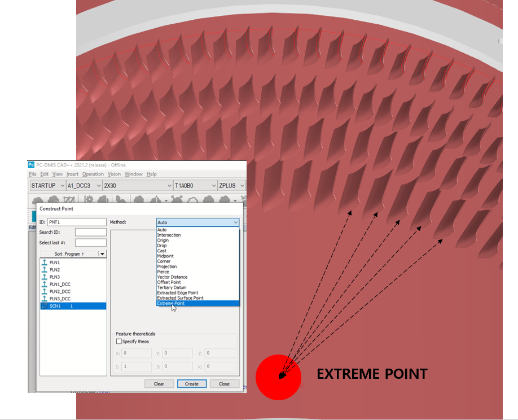
Task: Choose Extracted Surface Point option
Action: (197, 298)
